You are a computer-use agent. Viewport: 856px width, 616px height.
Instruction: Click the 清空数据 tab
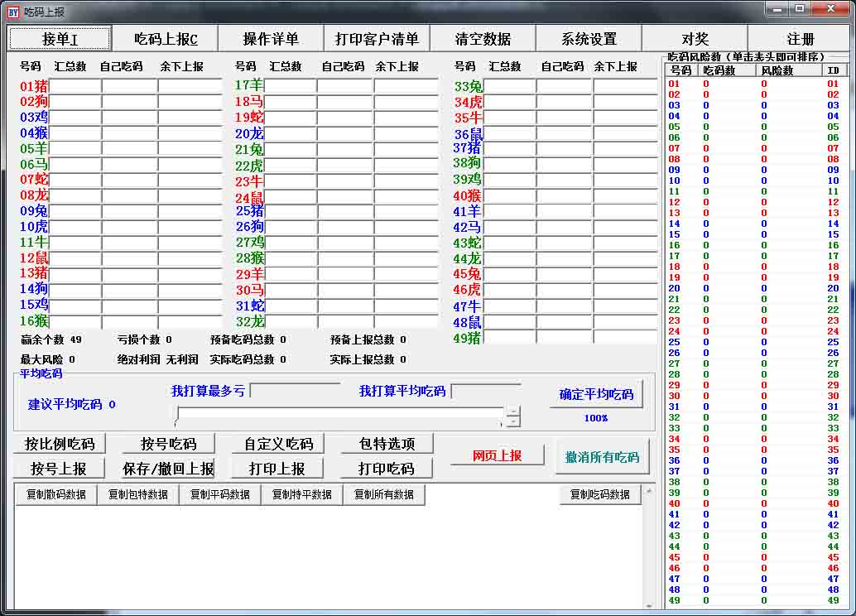483,39
